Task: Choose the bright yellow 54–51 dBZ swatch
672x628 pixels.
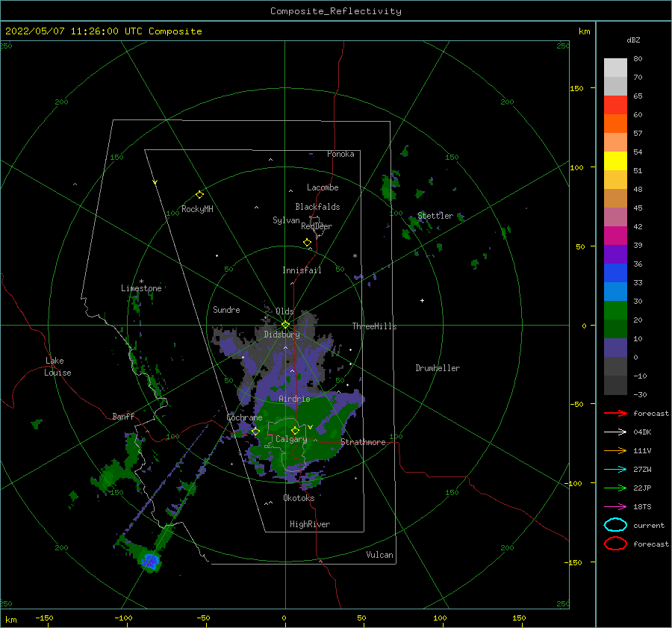Action: click(615, 161)
